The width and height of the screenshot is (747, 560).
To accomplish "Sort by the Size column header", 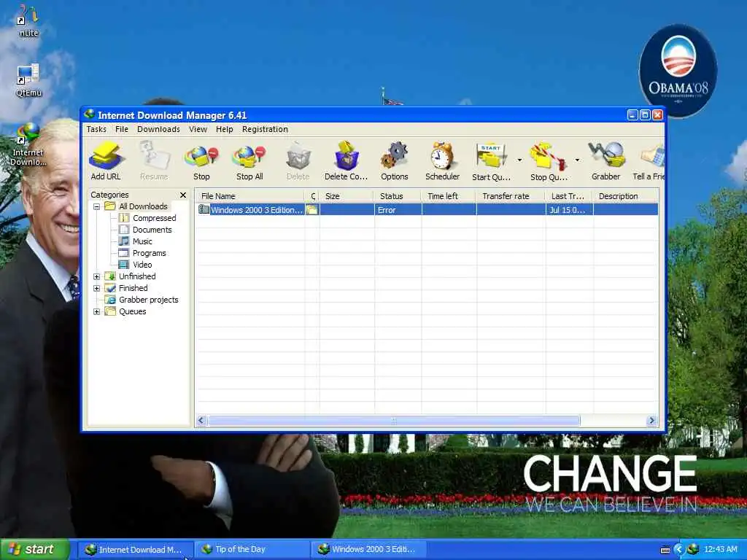I will 347,196.
